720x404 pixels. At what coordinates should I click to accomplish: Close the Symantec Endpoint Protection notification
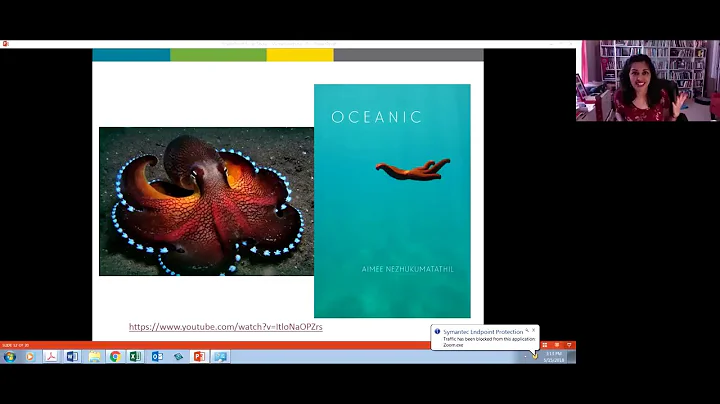click(534, 330)
